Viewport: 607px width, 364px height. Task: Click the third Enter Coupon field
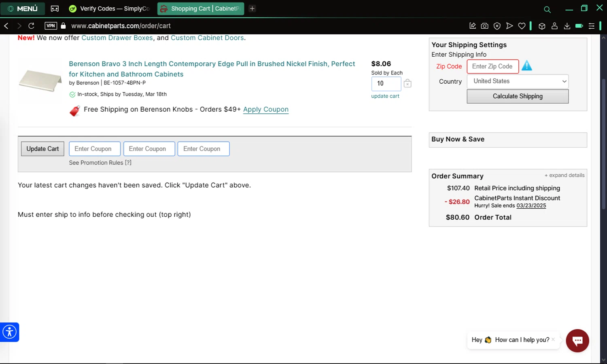(x=204, y=149)
